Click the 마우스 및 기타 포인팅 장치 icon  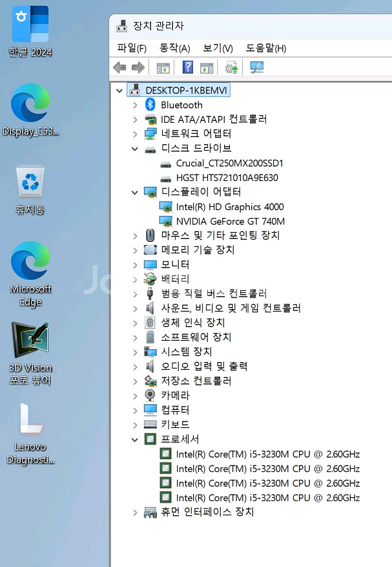pos(150,235)
